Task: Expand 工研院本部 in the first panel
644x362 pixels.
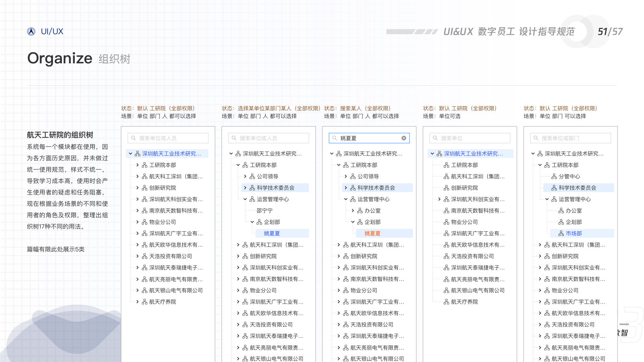Action: tap(138, 165)
